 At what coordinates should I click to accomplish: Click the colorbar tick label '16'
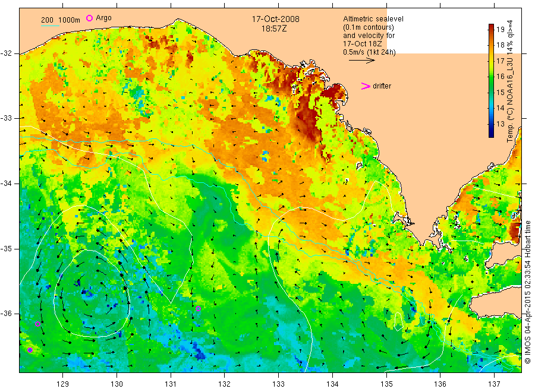[501, 77]
